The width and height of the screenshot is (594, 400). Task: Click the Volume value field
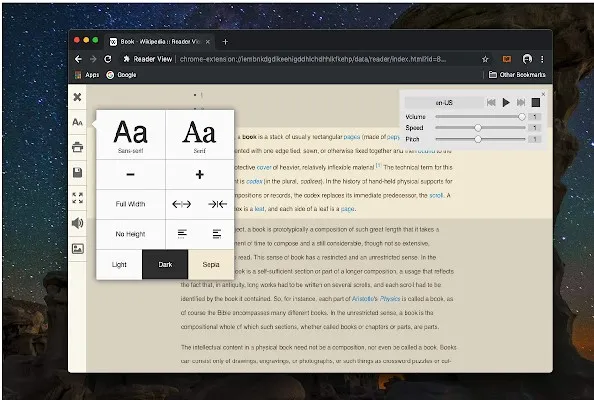click(x=535, y=117)
